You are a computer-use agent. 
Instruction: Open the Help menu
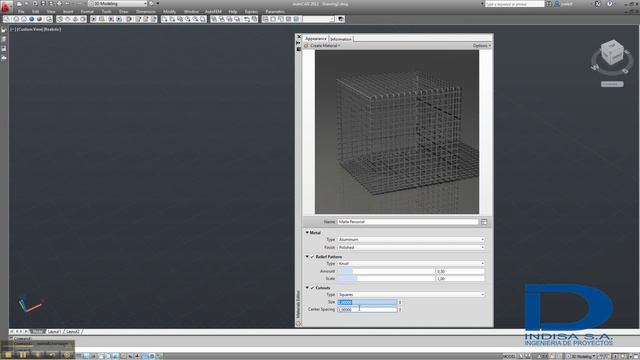(x=233, y=12)
